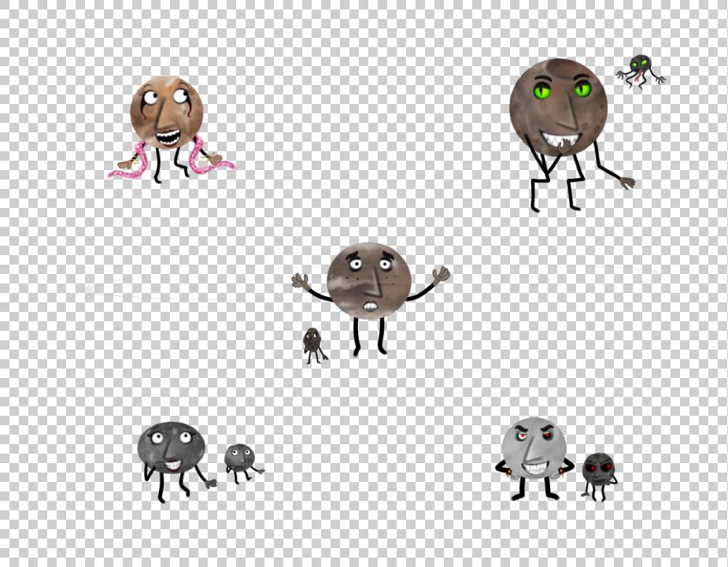Click the large brown character with green eyes
The image size is (728, 567).
tap(557, 106)
